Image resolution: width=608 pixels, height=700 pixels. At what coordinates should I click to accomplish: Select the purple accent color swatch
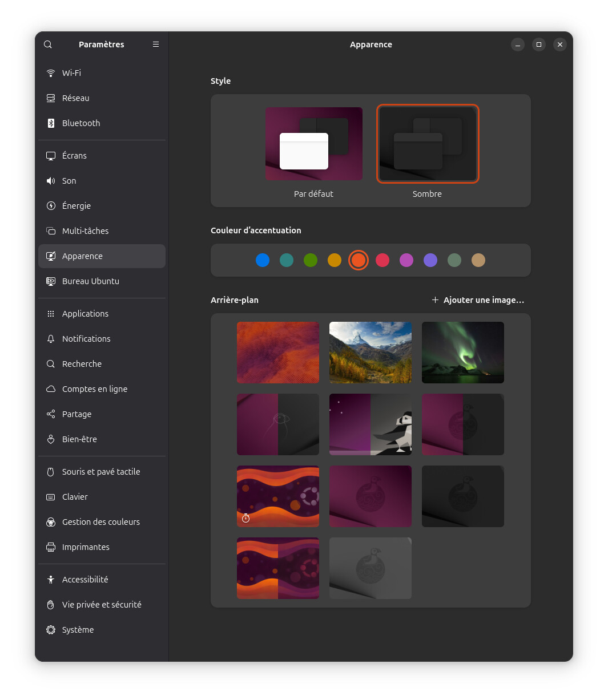click(430, 260)
